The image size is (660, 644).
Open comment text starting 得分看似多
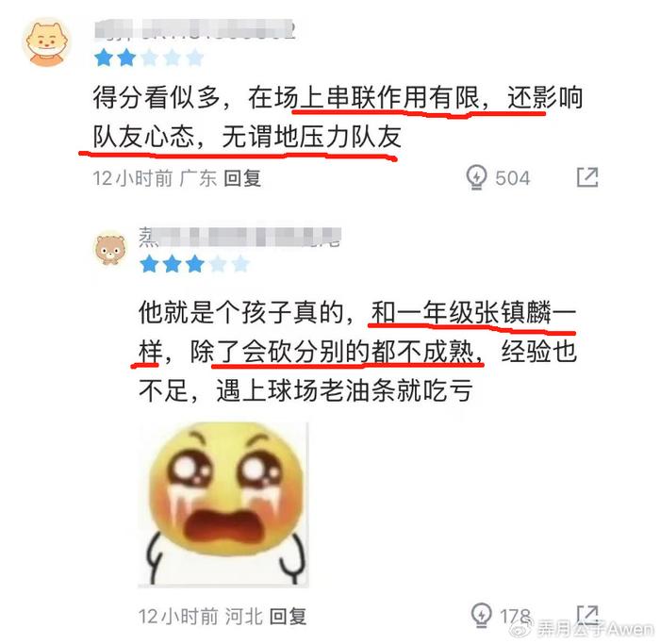(338, 118)
